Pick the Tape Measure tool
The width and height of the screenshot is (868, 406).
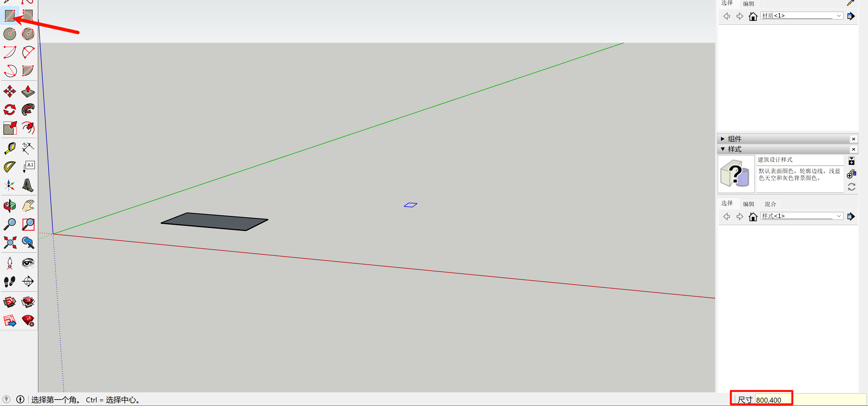[10, 148]
